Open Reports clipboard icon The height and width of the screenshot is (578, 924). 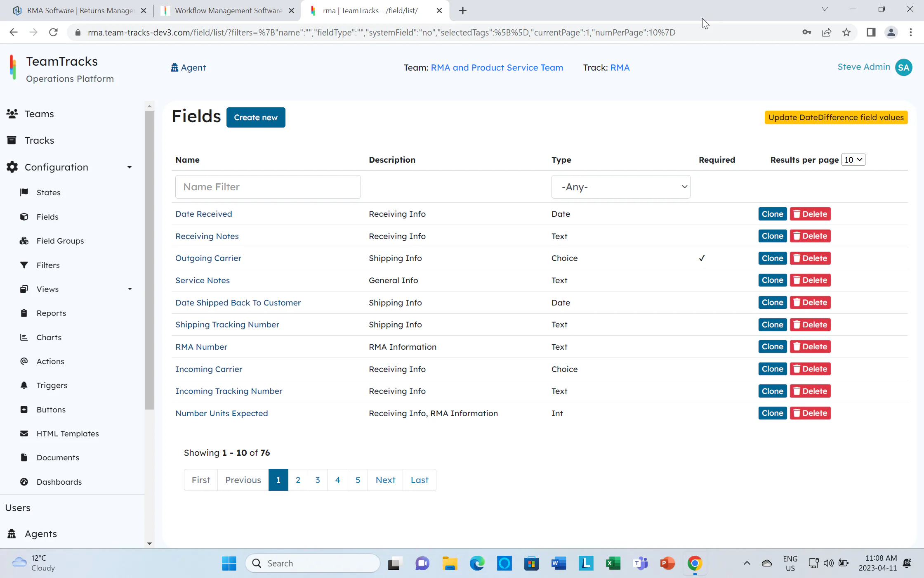pos(24,313)
